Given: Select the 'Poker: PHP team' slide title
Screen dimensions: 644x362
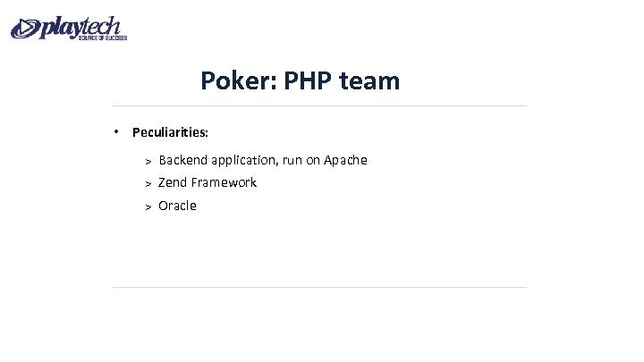Looking at the screenshot, I should click(x=301, y=82).
